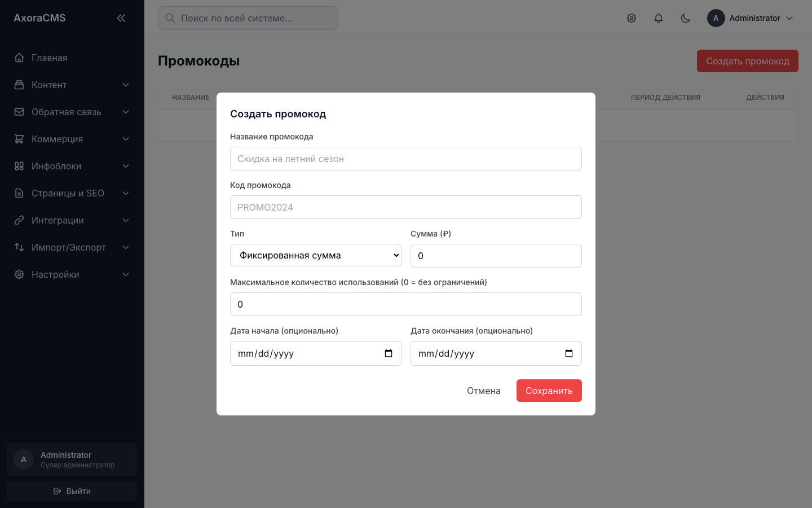Open the Administrator account dropdown chevron
The image size is (812, 508).
(x=789, y=18)
